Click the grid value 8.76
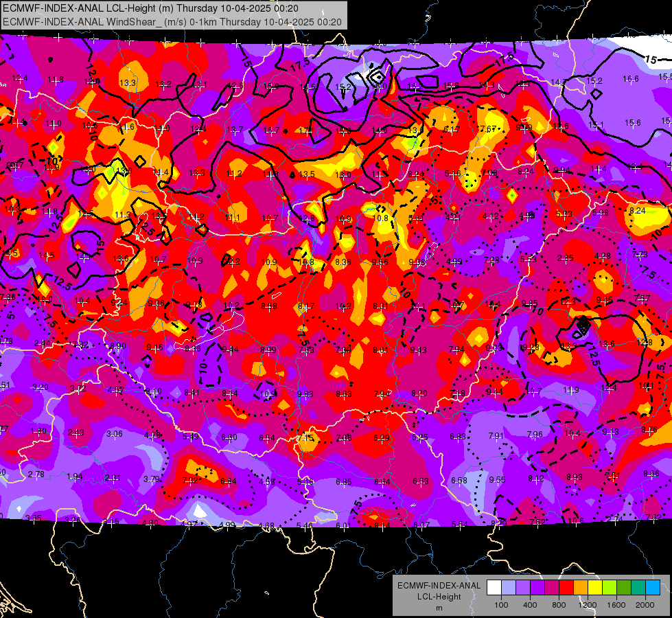This screenshot has height=618, width=672. tap(650, 429)
